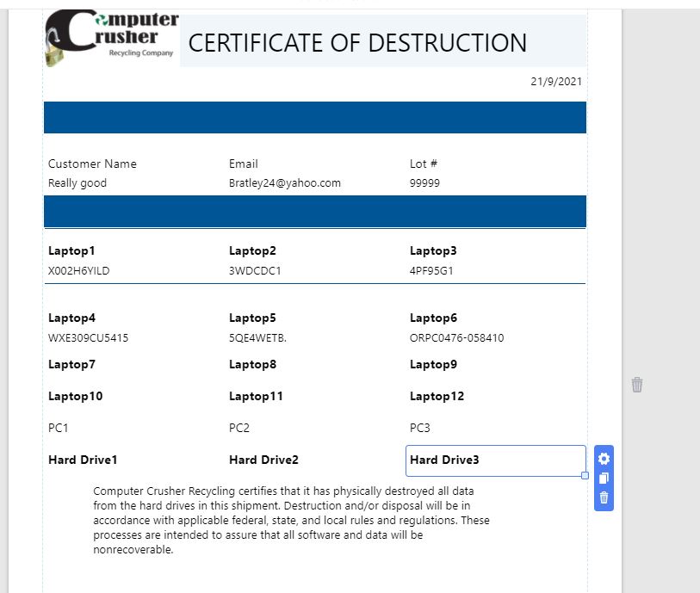This screenshot has width=700, height=593.
Task: Select the 21/9/2021 date field
Action: pyautogui.click(x=556, y=82)
